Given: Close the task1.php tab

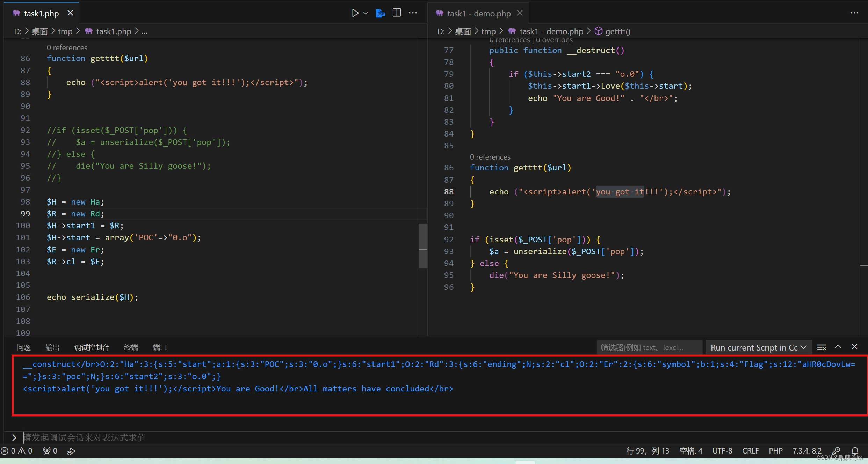Looking at the screenshot, I should click(x=70, y=13).
